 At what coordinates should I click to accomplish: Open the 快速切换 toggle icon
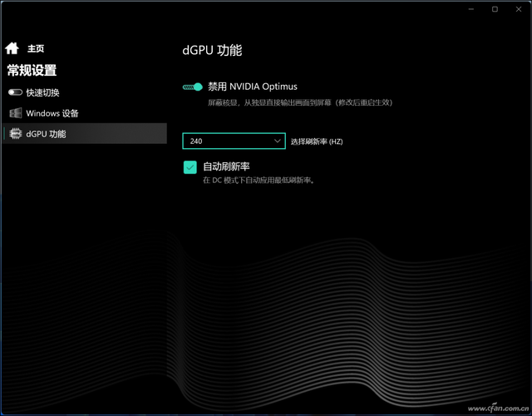15,92
